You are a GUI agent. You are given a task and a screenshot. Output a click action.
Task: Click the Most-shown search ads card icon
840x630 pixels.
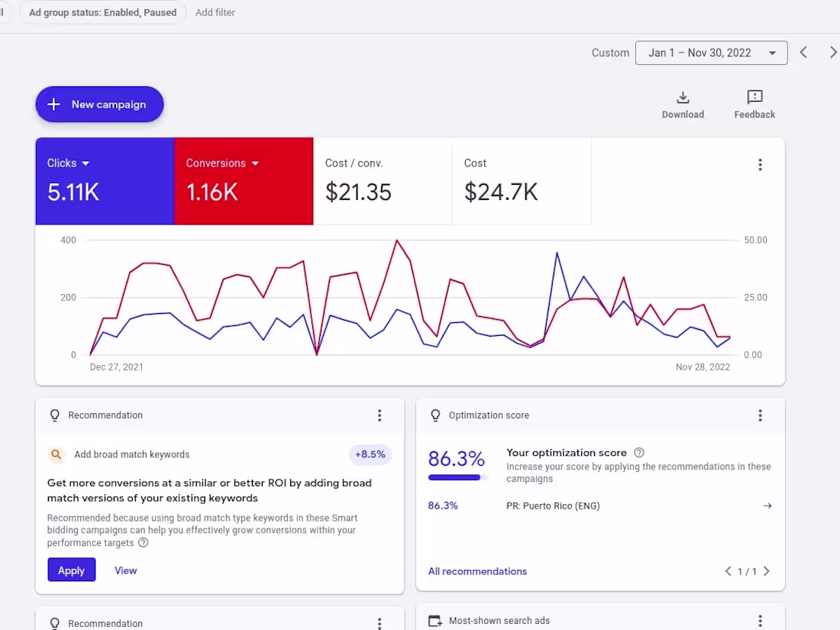click(435, 621)
